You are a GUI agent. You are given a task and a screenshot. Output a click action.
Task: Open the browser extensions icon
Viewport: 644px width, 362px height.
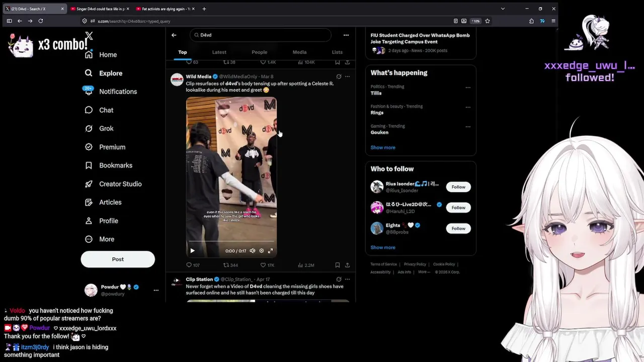(531, 21)
